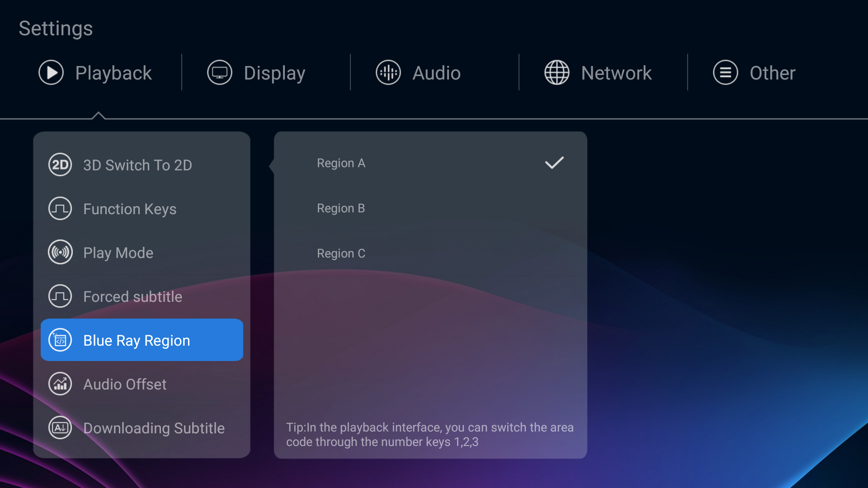Select Region B as Blu-ray region
The width and height of the screenshot is (868, 488).
click(341, 208)
